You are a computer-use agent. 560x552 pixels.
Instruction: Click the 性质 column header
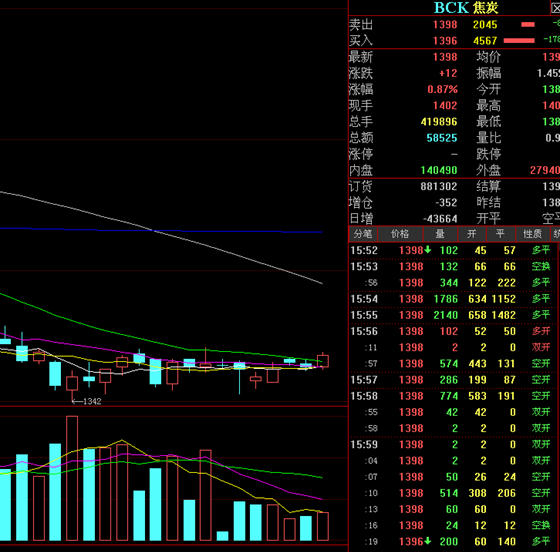click(x=532, y=234)
